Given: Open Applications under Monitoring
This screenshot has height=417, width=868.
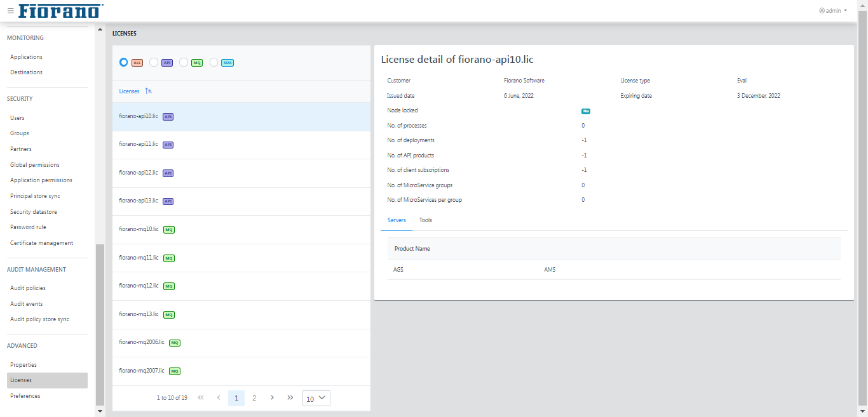Looking at the screenshot, I should (x=27, y=57).
